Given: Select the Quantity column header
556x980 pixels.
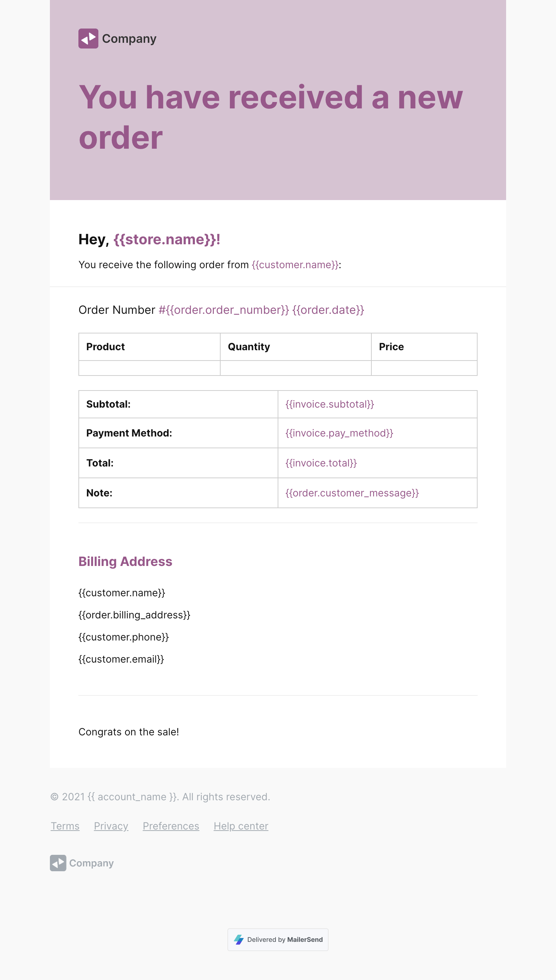Looking at the screenshot, I should click(x=249, y=347).
